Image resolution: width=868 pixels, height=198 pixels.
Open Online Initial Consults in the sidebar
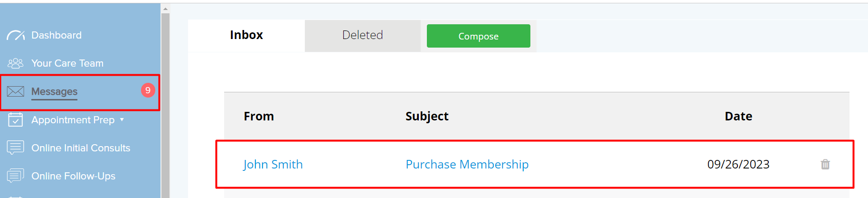pos(81,148)
